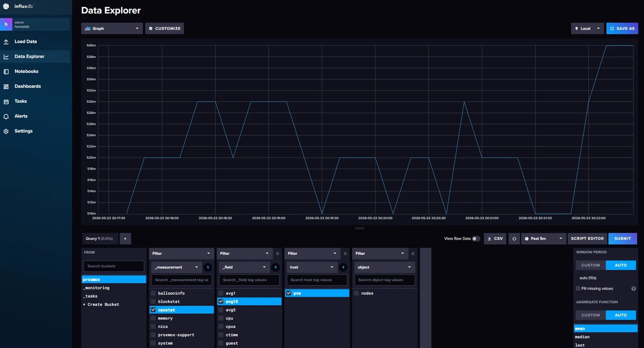This screenshot has width=644, height=348.
Task: Uncheck the cpustat measurement
Action: (x=153, y=310)
